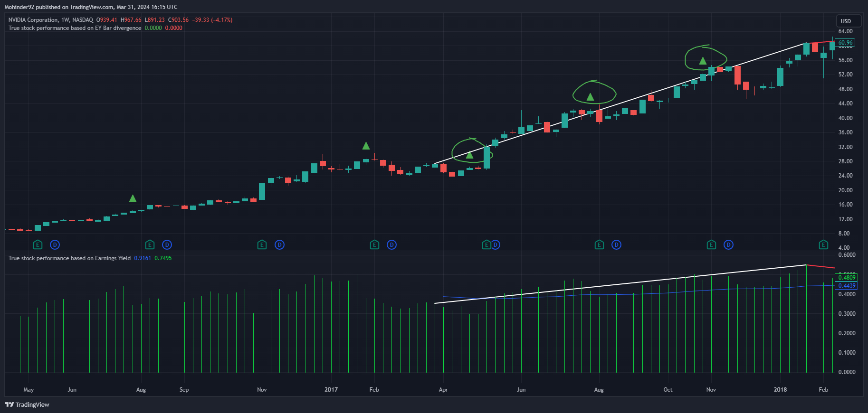Click the 60.96 current price label
The height and width of the screenshot is (413, 868).
pyautogui.click(x=846, y=43)
